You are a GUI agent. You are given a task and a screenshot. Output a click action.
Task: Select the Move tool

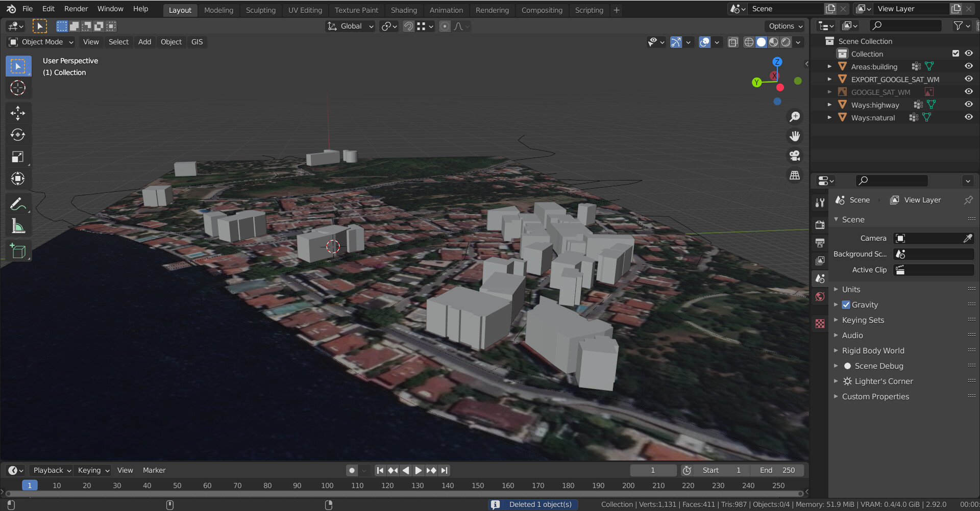18,113
